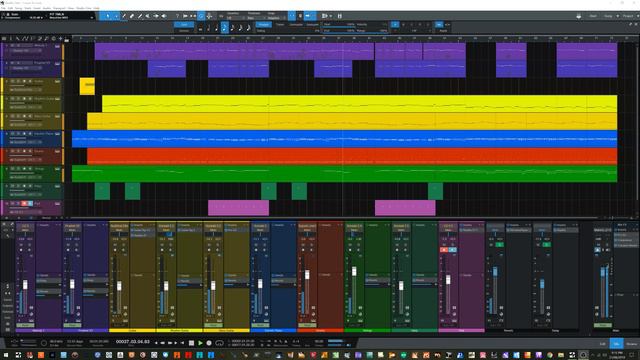Solo the Electric Piano track

coord(18,133)
